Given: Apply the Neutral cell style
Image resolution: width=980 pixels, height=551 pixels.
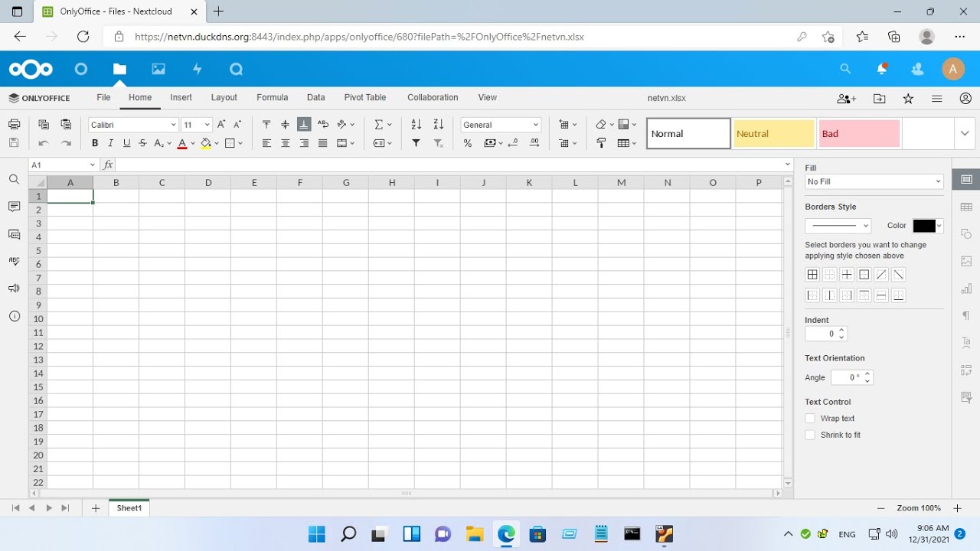Looking at the screenshot, I should [774, 133].
